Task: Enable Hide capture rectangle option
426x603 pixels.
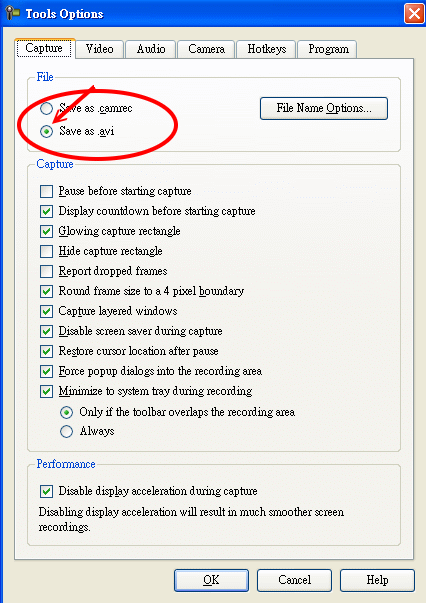Action: point(47,251)
